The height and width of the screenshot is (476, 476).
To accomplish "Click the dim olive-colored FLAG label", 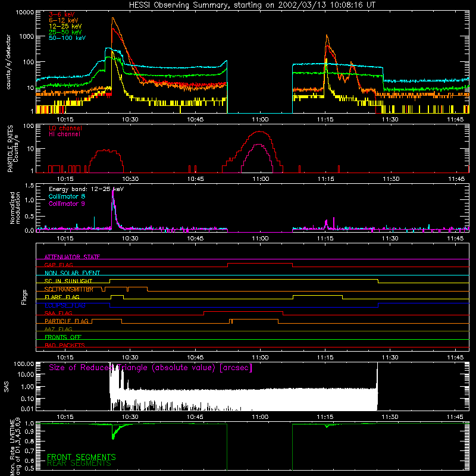I will point(58,329).
